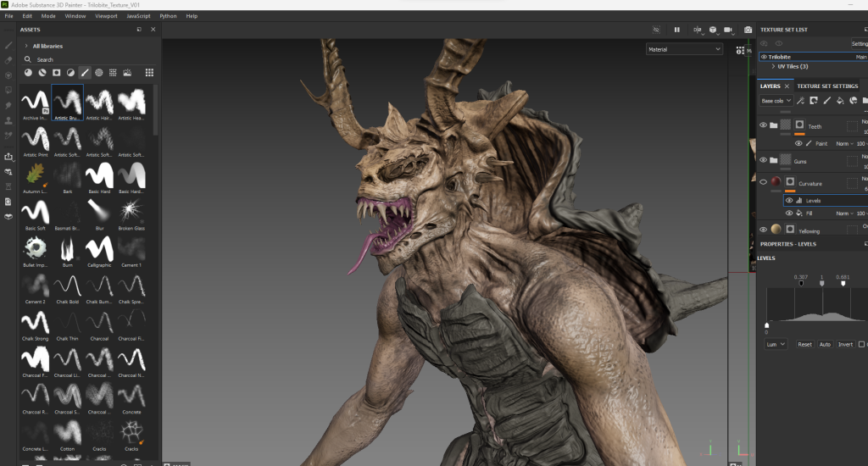Click the add fill layer bucket icon
868x466 pixels.
point(840,100)
